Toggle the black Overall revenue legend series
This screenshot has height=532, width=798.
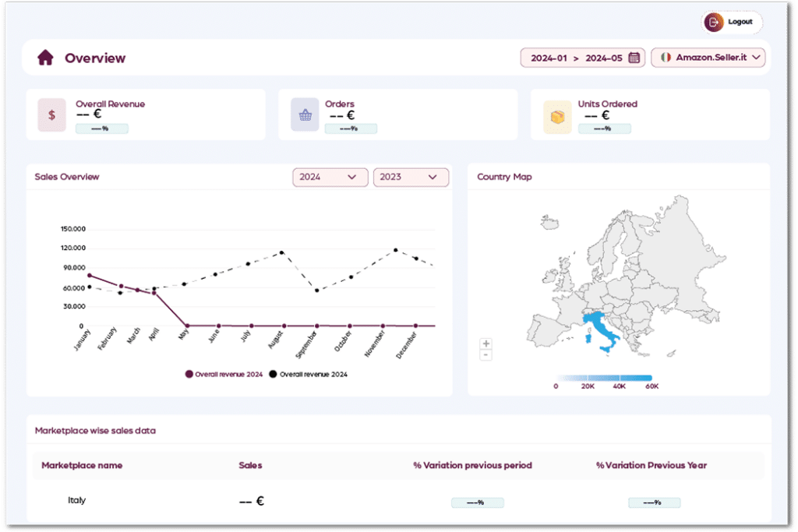click(309, 375)
